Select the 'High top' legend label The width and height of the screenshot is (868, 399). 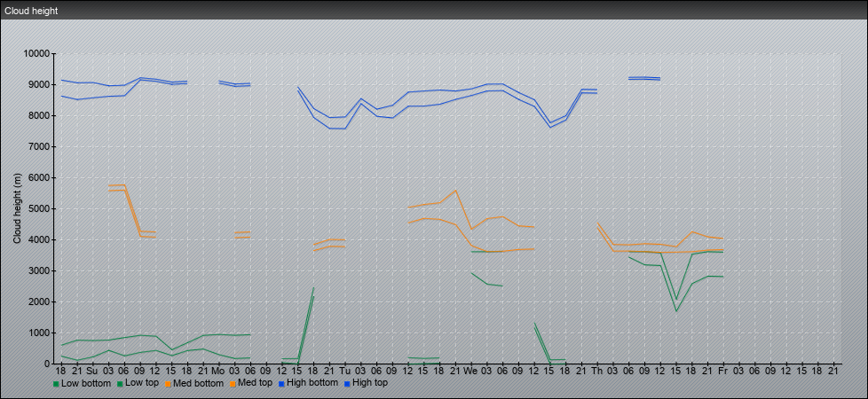(x=370, y=382)
